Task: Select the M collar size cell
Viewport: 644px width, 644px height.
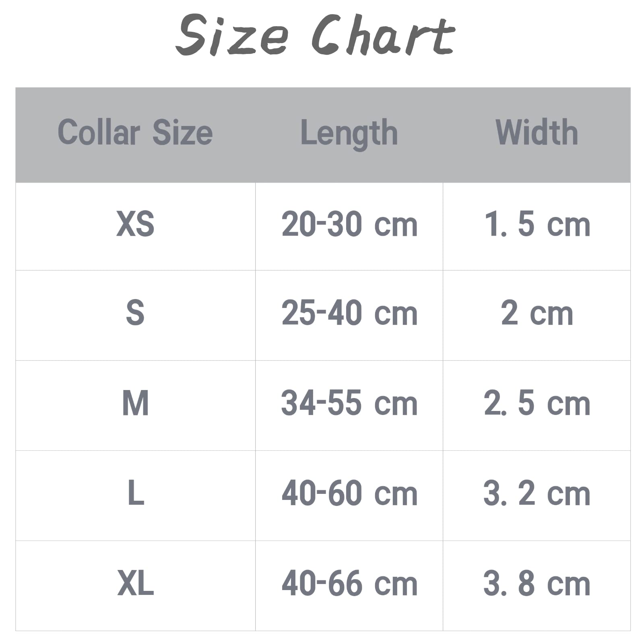Action: [135, 404]
